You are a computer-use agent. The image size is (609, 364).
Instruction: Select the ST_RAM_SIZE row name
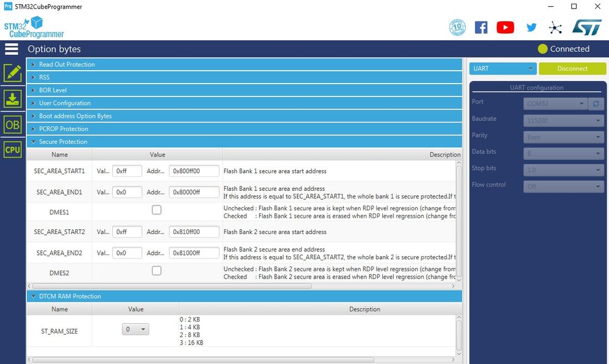(x=59, y=331)
